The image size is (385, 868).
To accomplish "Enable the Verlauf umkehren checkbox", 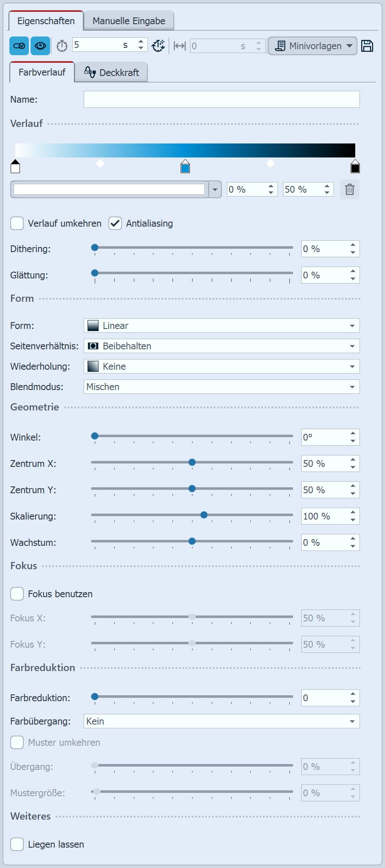I will [17, 223].
